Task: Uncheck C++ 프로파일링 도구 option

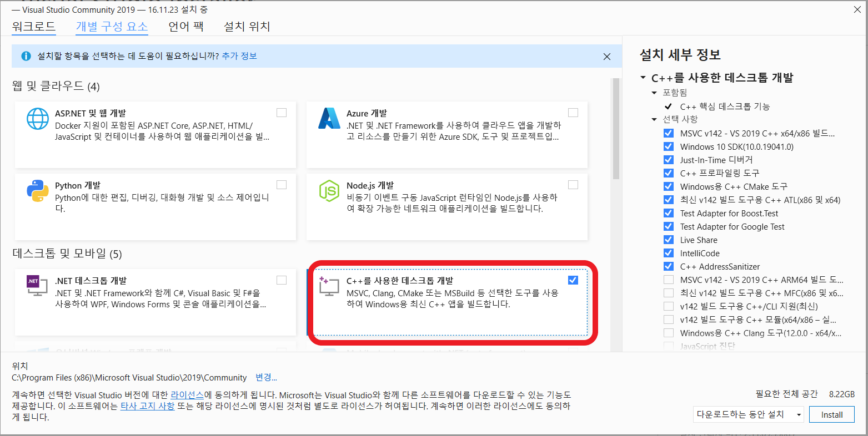Action: [x=669, y=173]
